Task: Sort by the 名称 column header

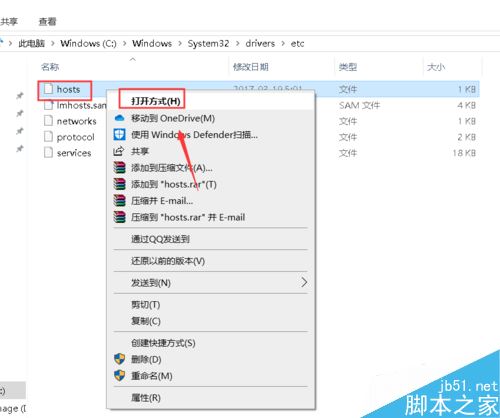Action: pos(50,67)
